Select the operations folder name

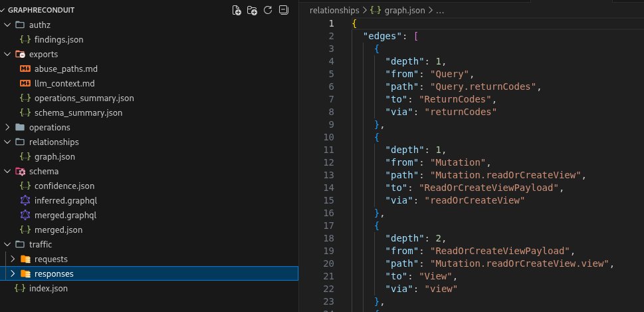click(x=50, y=128)
